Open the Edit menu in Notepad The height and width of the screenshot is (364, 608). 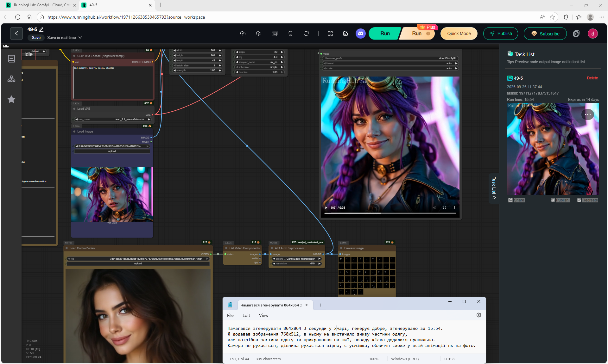246,315
